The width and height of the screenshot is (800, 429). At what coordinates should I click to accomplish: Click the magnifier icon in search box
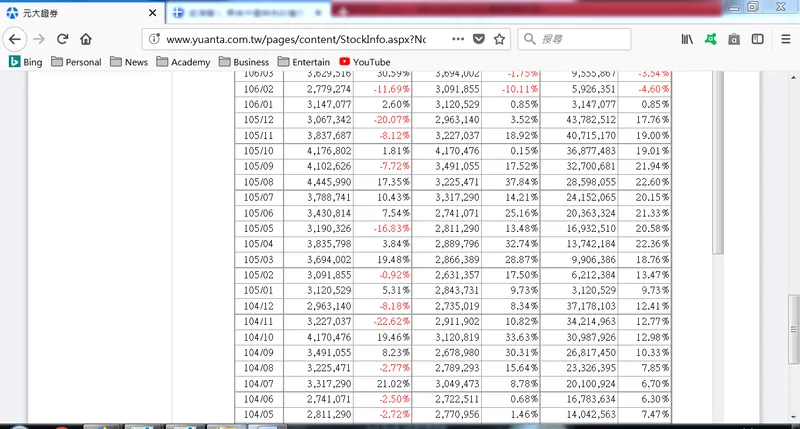(530, 39)
